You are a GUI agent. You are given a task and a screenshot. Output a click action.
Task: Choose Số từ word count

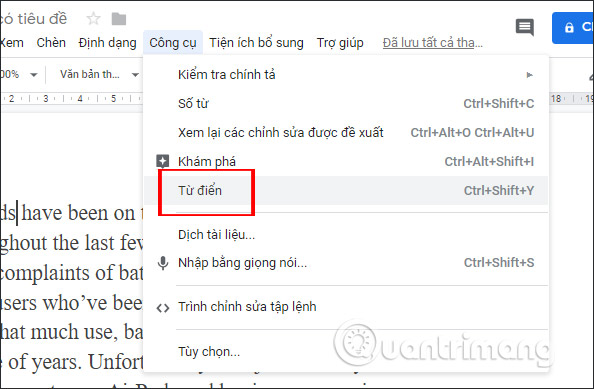(x=346, y=103)
